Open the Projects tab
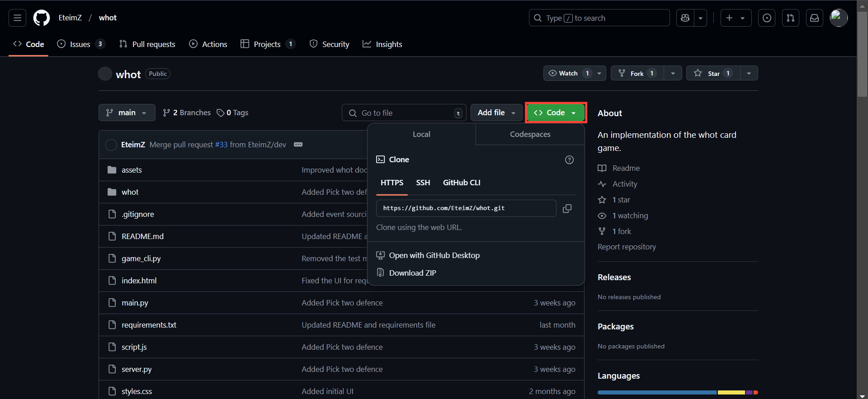 268,44
